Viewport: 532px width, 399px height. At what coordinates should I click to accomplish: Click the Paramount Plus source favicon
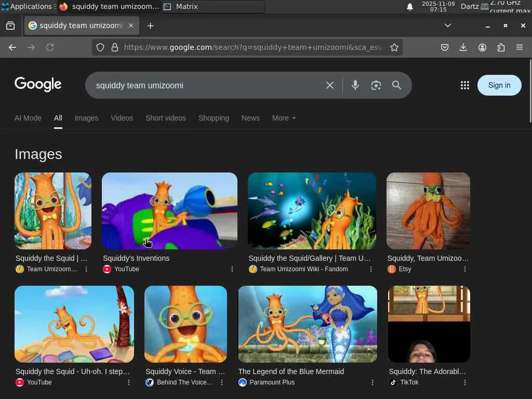[x=242, y=382]
